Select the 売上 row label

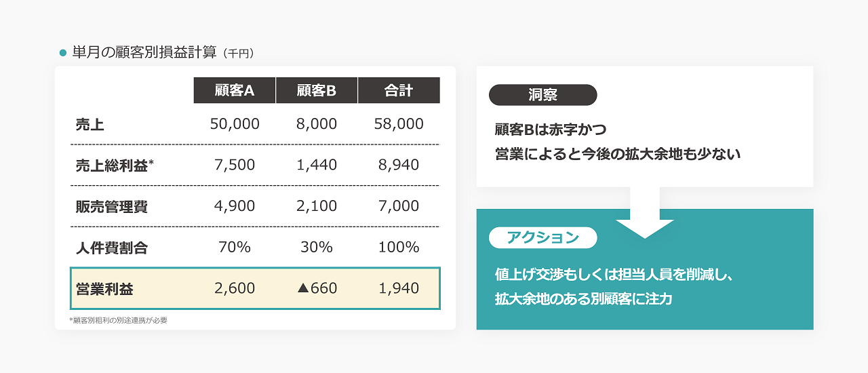click(x=90, y=124)
